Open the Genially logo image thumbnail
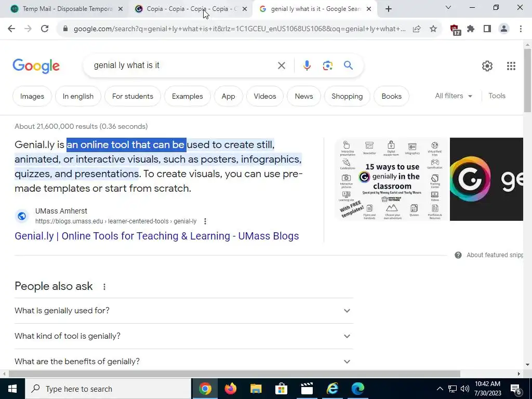Viewport: 532px width, 399px height. (486, 179)
